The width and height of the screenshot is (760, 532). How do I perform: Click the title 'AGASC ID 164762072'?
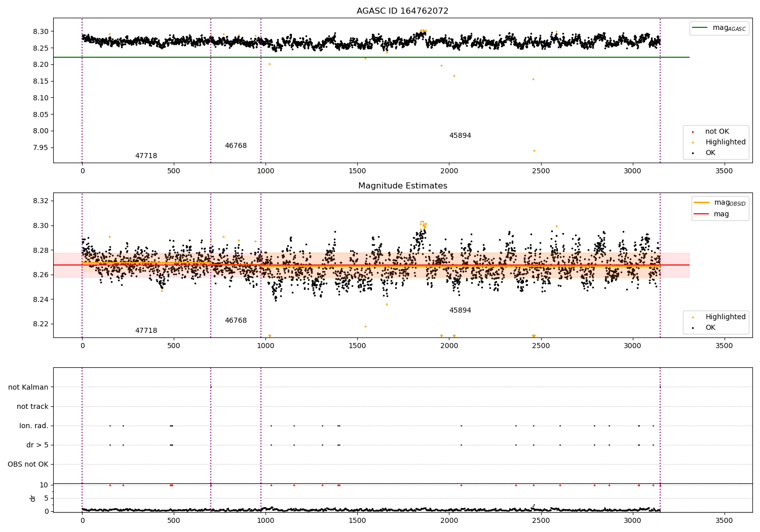click(402, 11)
